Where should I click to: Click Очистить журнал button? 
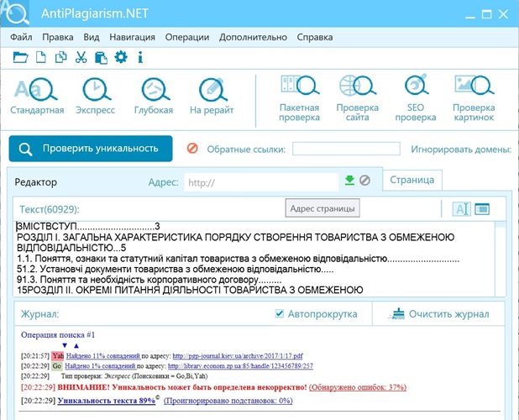pyautogui.click(x=438, y=314)
